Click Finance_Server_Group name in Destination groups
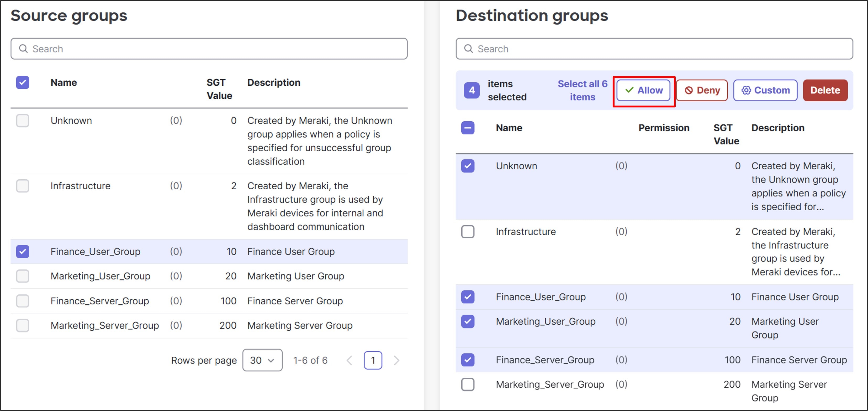 545,360
